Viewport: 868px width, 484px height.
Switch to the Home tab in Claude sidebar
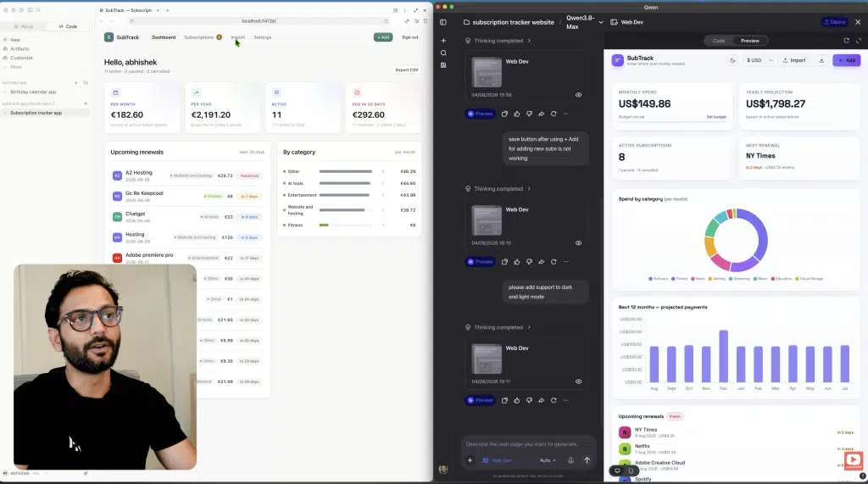[x=23, y=26]
